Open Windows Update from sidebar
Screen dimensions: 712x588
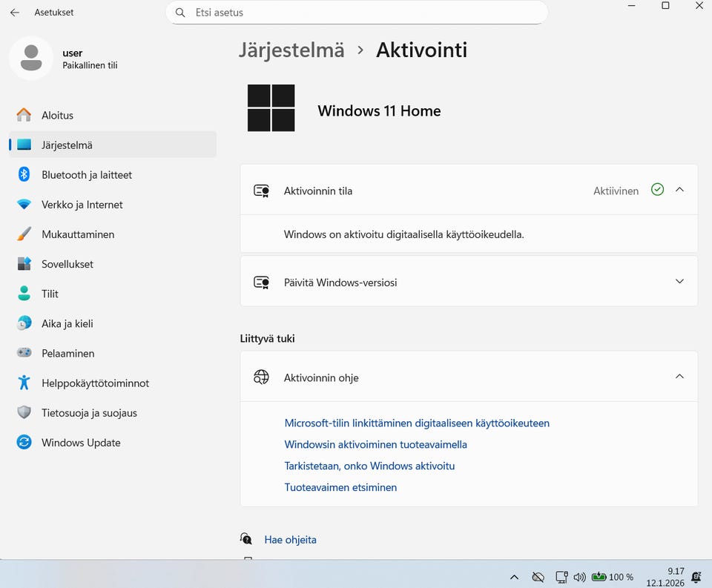pos(80,443)
